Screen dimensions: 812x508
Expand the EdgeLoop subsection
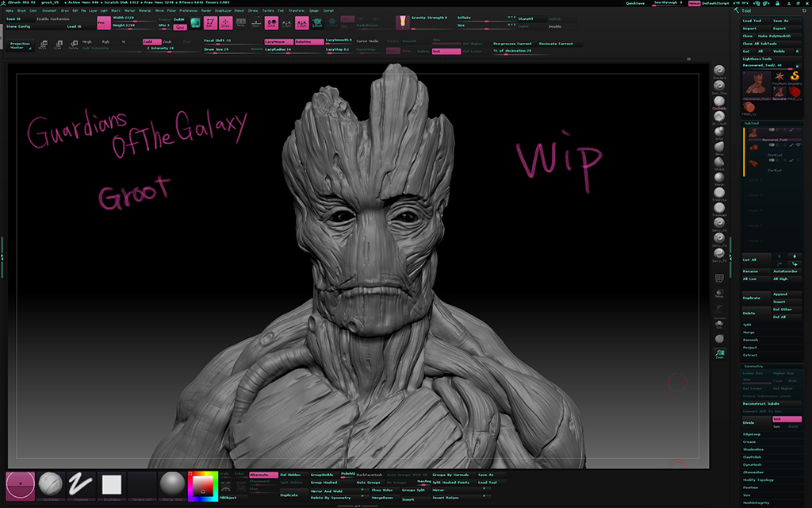(x=752, y=434)
